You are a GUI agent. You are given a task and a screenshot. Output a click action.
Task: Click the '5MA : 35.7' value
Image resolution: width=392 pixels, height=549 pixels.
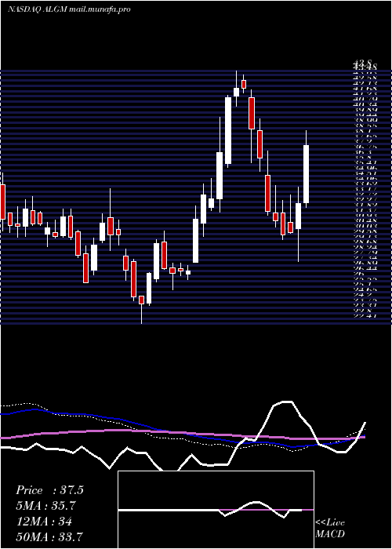pos(45,506)
